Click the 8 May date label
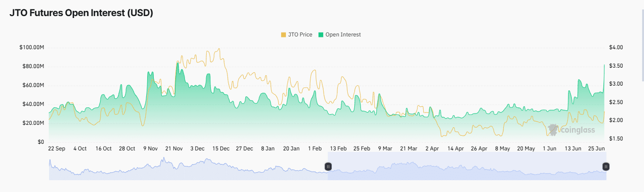Viewport: 644px width, 192px height. pyautogui.click(x=503, y=148)
